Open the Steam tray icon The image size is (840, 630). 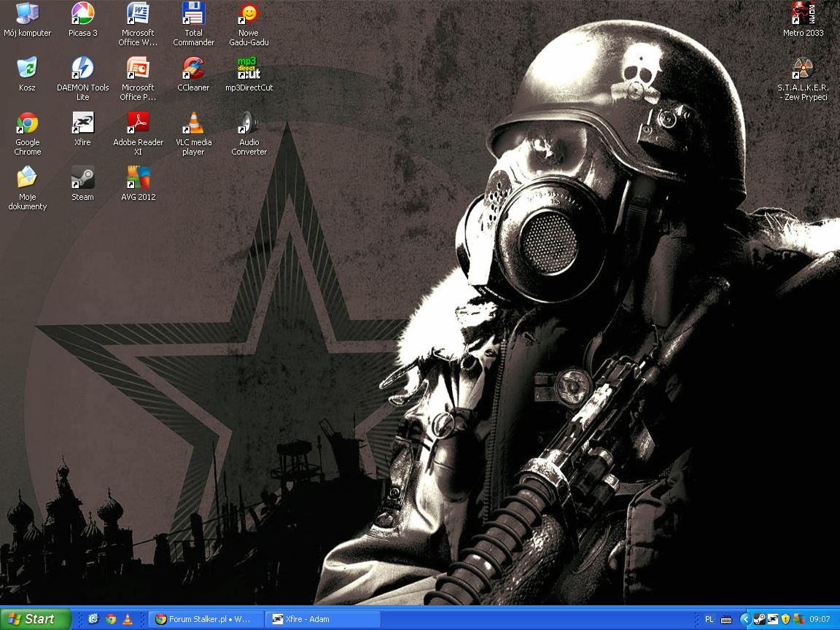(759, 619)
